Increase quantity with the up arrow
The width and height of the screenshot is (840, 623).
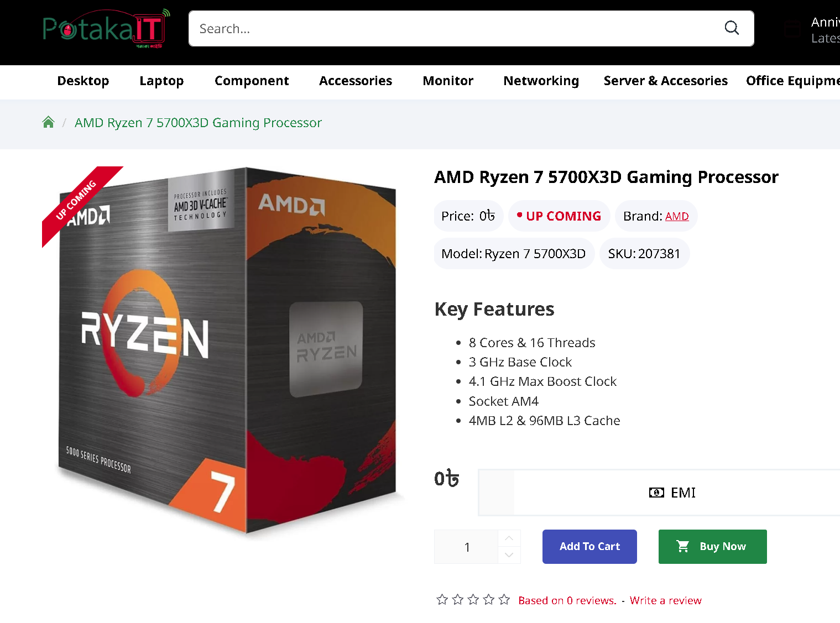(509, 538)
